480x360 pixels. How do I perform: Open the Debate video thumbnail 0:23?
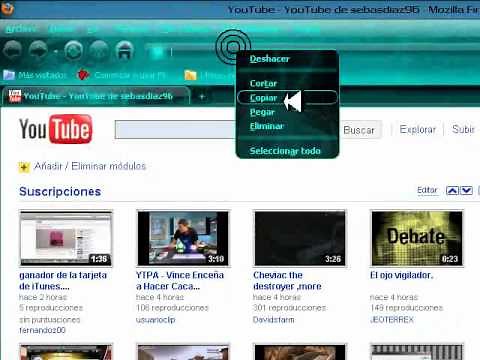(x=417, y=238)
